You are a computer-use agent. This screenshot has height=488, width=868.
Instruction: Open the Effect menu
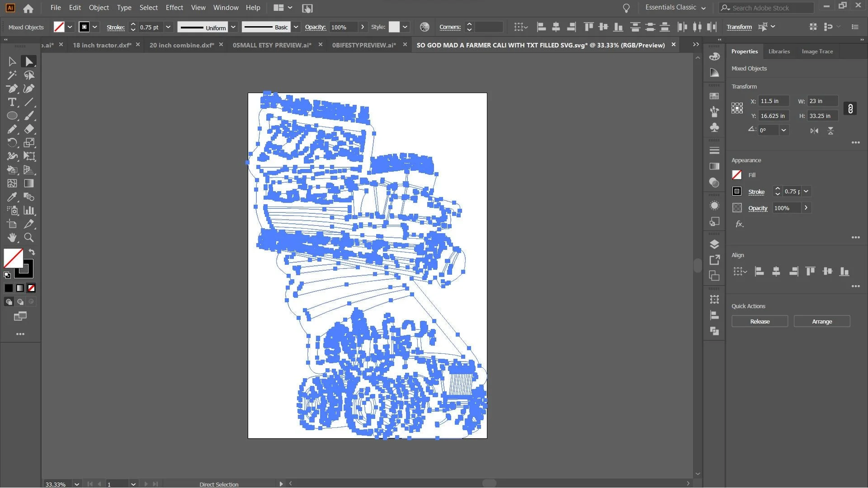coord(174,8)
